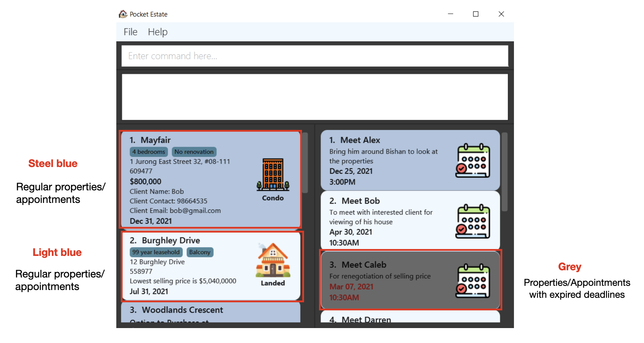Image resolution: width=644 pixels, height=343 pixels.
Task: Select the 3. Meet Caleb appointment title
Action: 358,265
